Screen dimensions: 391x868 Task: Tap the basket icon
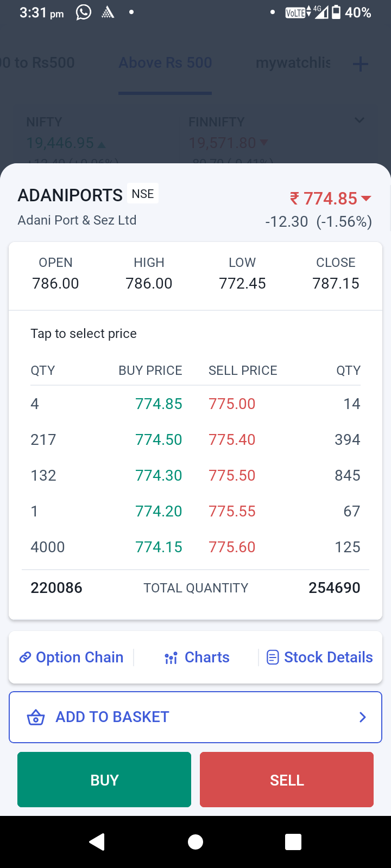(x=36, y=717)
